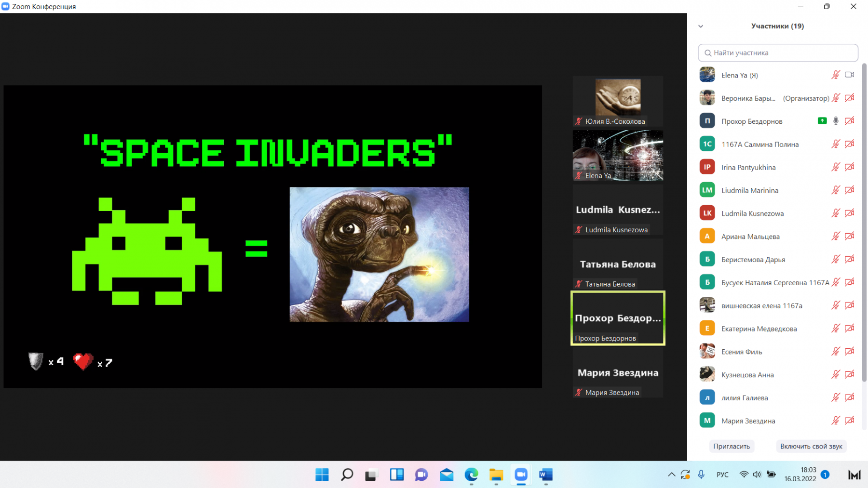Click the shared Space Invaders slide
The width and height of the screenshot is (868, 488).
click(x=272, y=237)
